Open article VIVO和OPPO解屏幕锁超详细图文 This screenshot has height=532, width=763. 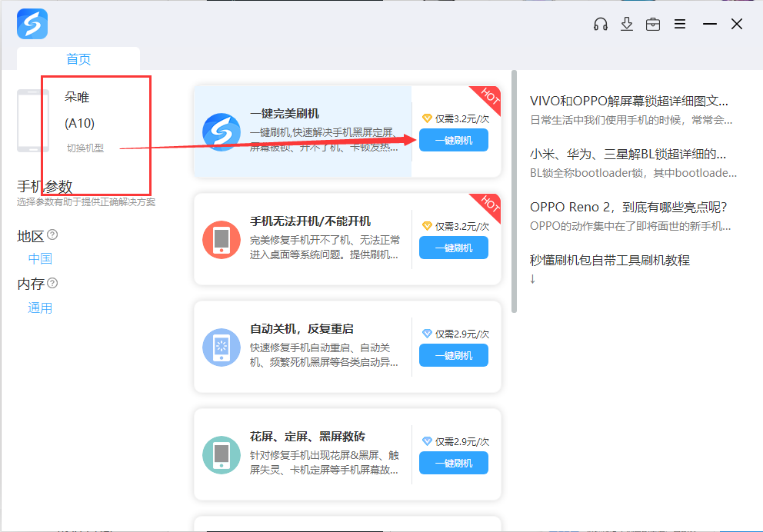628,101
